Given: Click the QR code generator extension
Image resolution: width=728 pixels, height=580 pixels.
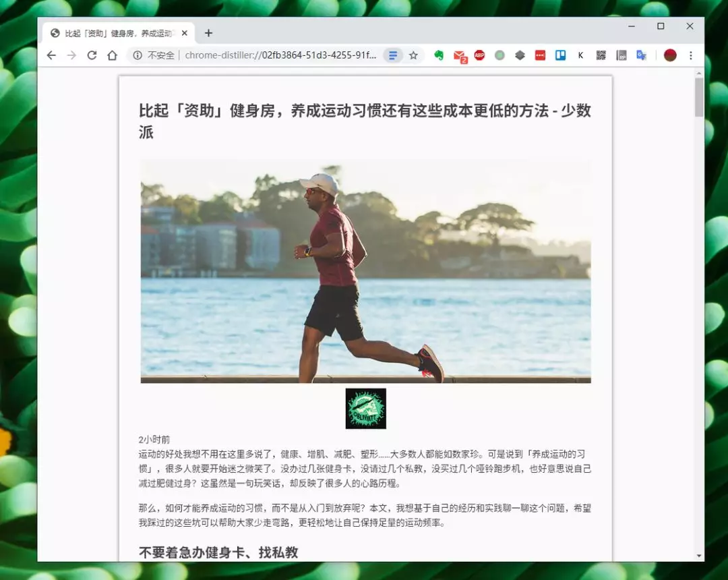Looking at the screenshot, I should [601, 55].
